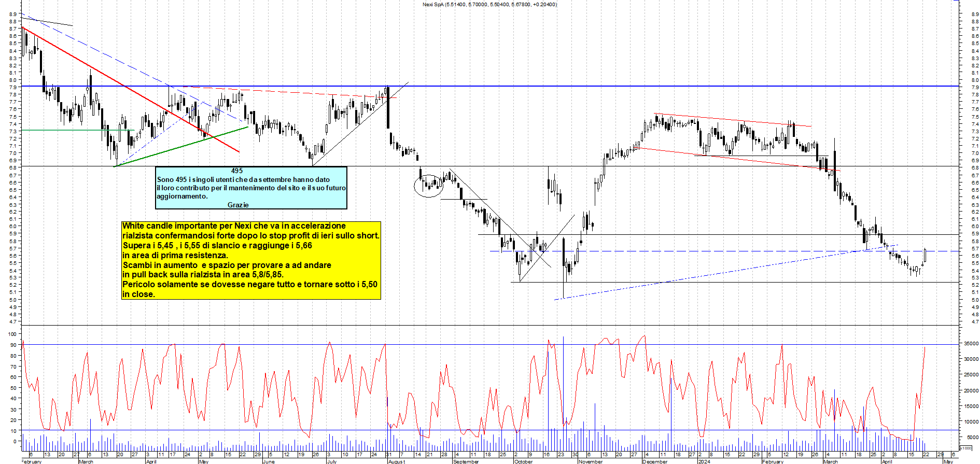The width and height of the screenshot is (980, 464).
Task: Click the line 'Scambi in aumento e spazio per provare'
Action: coord(227,265)
